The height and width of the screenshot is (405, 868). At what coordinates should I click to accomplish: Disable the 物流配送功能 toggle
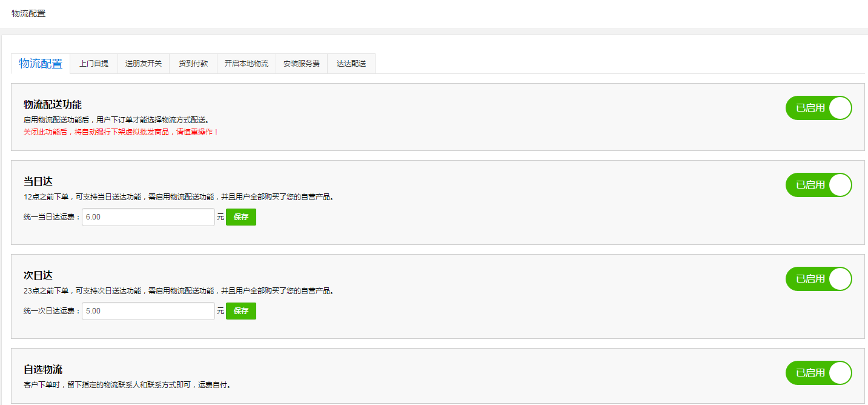pos(818,107)
